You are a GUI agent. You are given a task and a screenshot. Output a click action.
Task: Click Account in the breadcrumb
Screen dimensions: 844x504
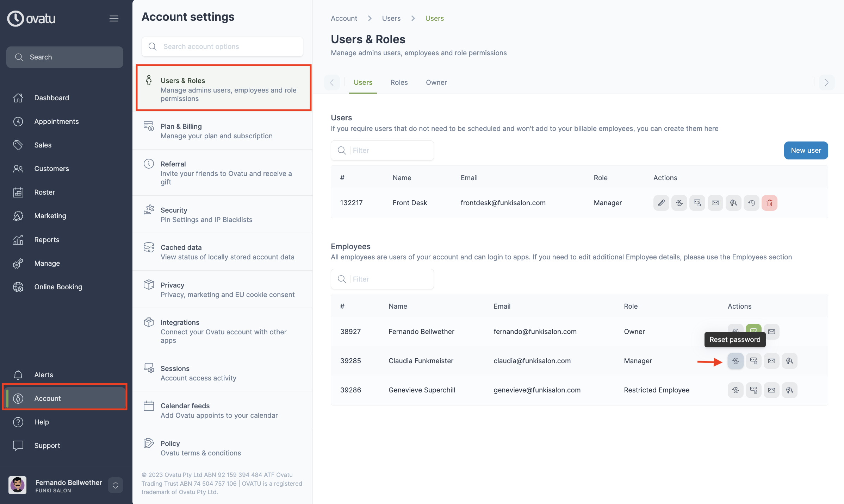tap(344, 18)
